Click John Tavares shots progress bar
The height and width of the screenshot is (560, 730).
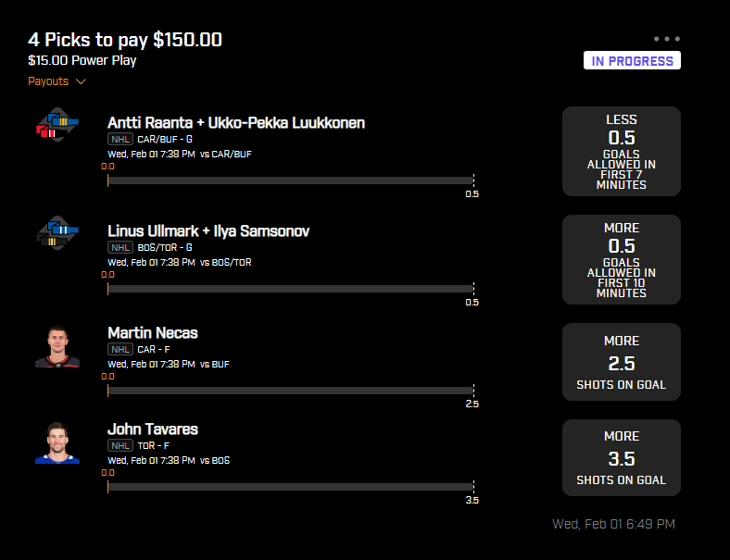(x=291, y=487)
